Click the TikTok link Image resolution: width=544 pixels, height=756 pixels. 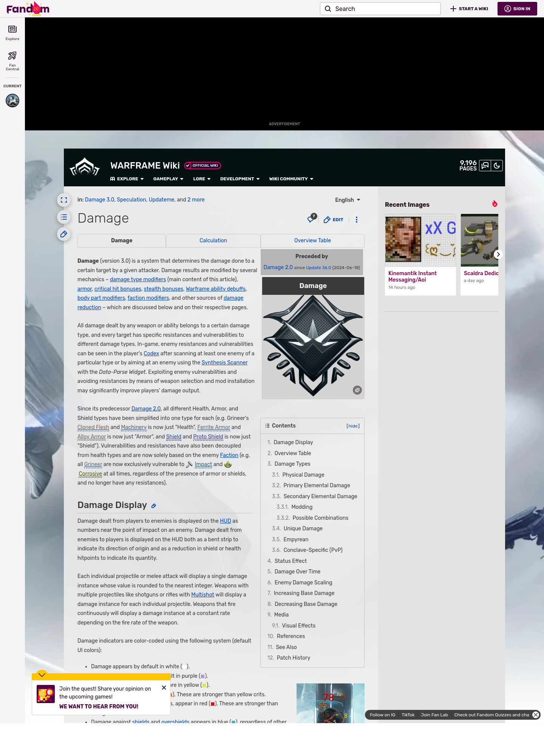click(x=408, y=715)
